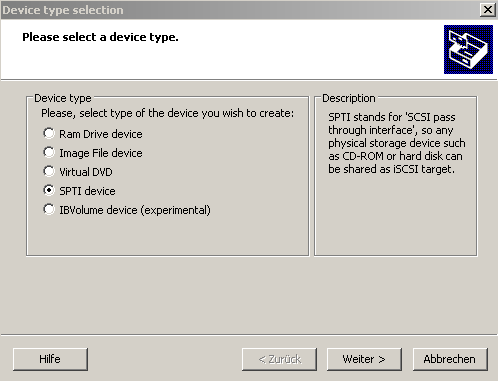Image resolution: width=498 pixels, height=381 pixels.
Task: Click the 'Device type selection' title bar text
Action: (x=63, y=10)
